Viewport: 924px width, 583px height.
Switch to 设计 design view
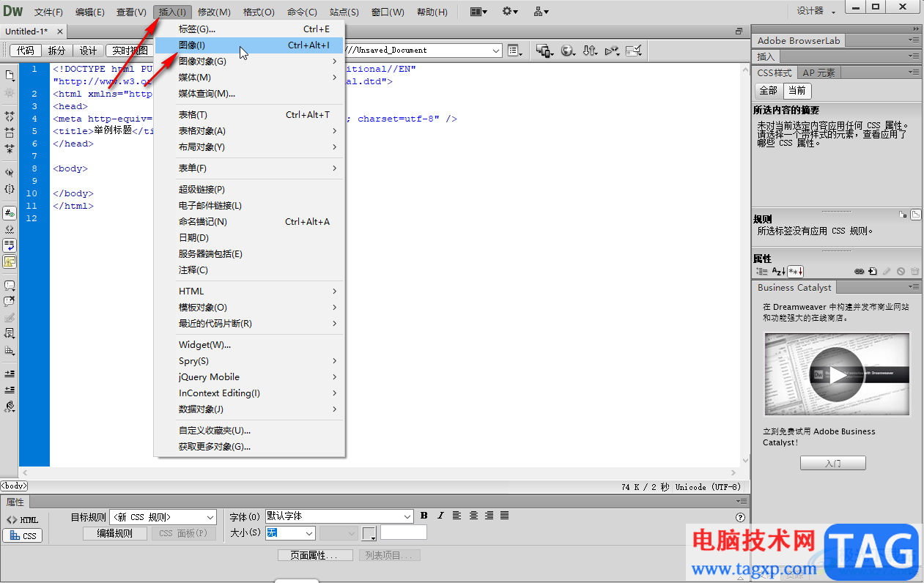[x=88, y=51]
